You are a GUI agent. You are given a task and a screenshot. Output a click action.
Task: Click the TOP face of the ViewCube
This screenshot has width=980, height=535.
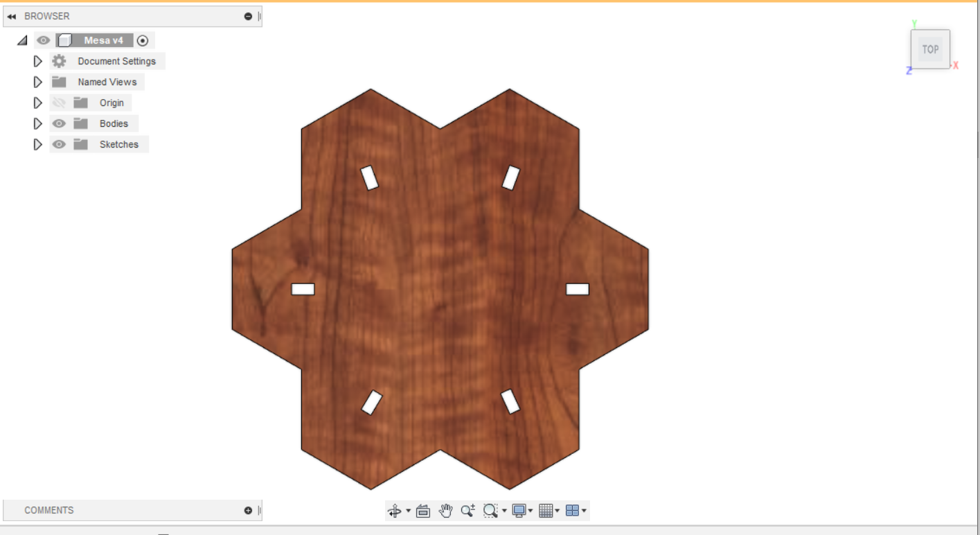pos(930,49)
